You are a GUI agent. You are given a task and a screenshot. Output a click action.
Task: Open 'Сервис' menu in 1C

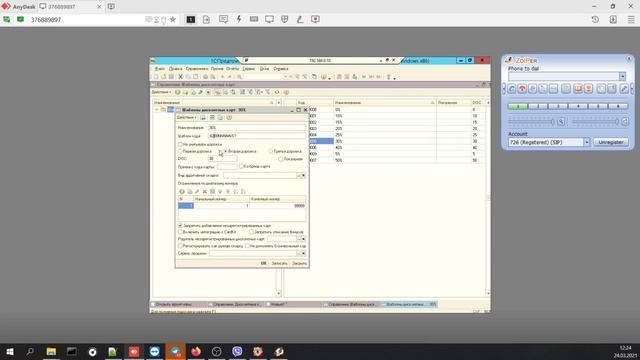[249, 69]
